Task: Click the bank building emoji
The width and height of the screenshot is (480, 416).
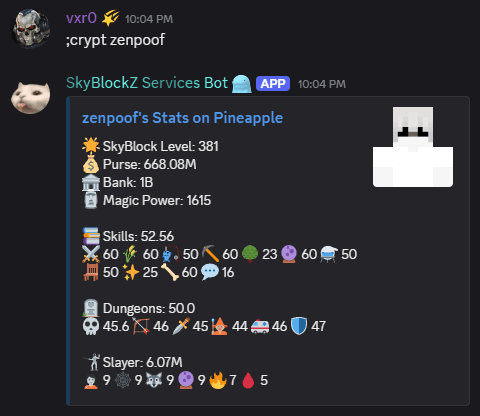Action: pyautogui.click(x=91, y=182)
